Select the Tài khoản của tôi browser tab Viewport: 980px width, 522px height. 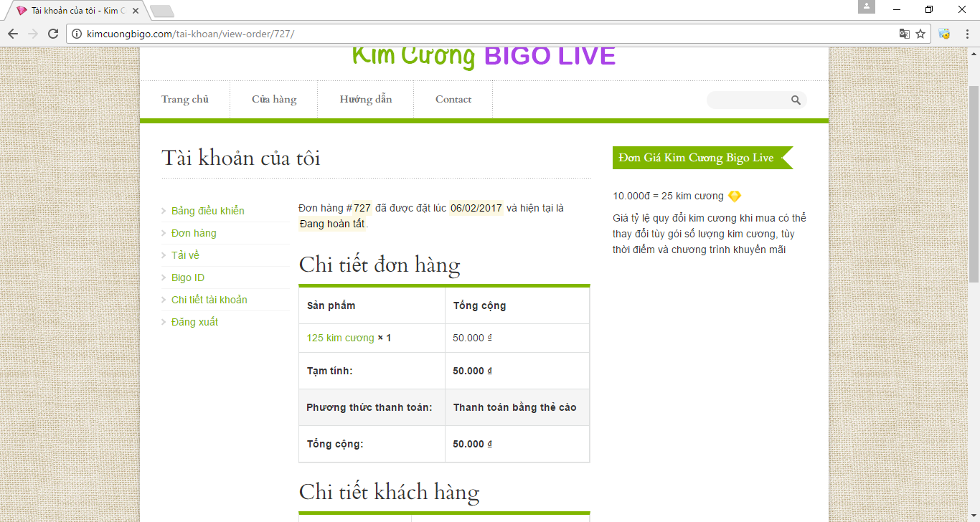point(77,11)
